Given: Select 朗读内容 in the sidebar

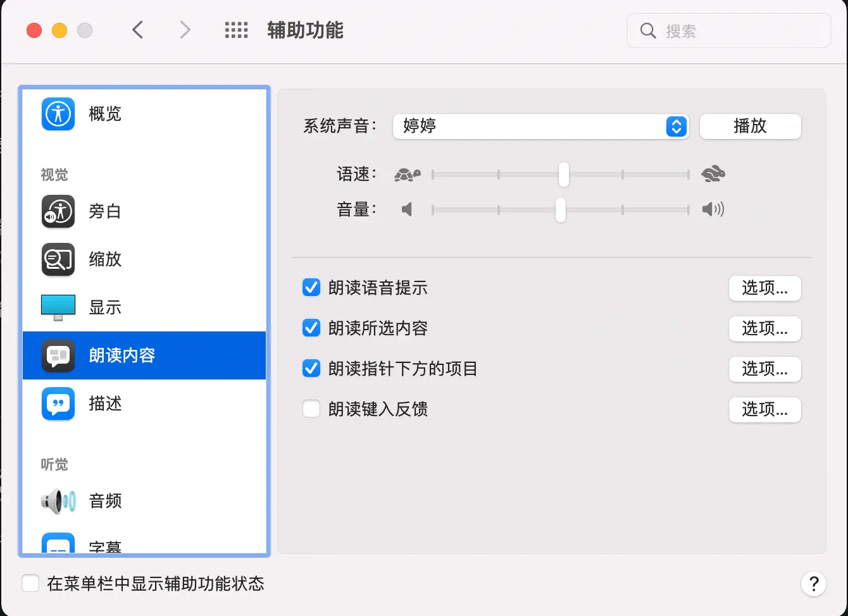Looking at the screenshot, I should pos(122,355).
